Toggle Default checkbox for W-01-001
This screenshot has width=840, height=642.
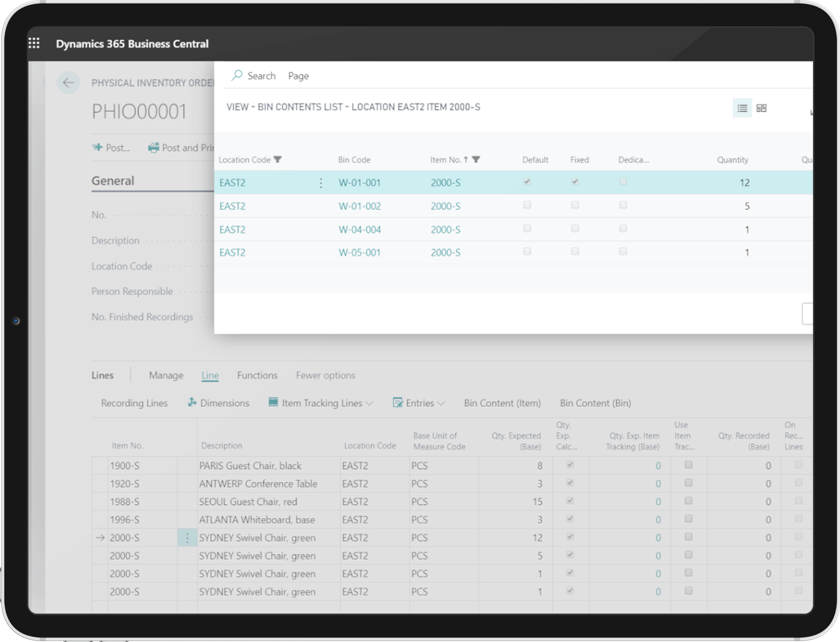click(527, 182)
